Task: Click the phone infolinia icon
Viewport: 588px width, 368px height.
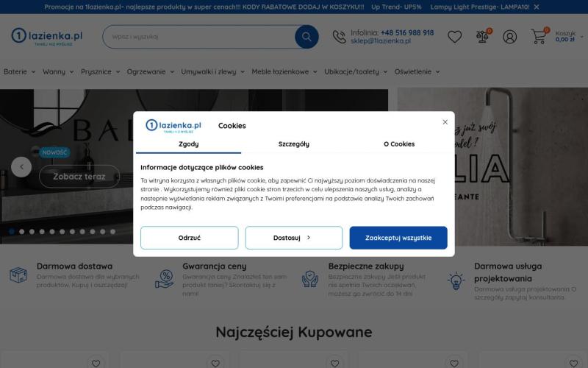Action: click(x=339, y=37)
